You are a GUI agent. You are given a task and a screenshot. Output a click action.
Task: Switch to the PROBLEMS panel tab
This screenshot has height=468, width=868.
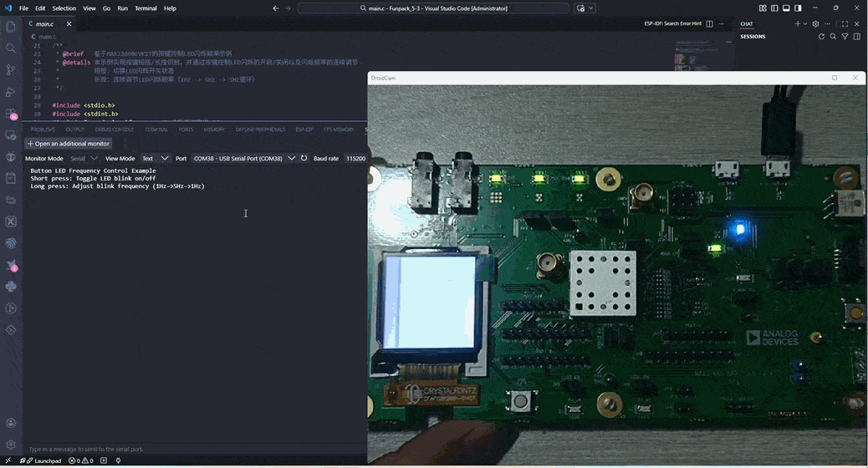coord(43,130)
